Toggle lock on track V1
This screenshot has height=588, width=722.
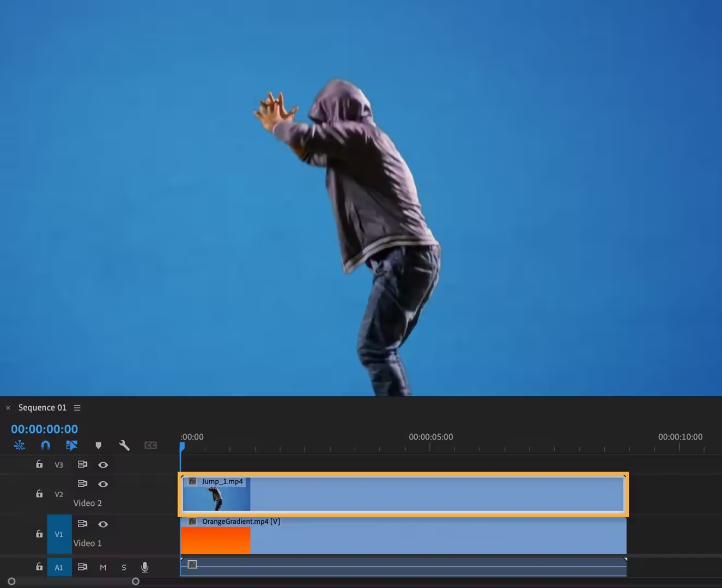(39, 534)
